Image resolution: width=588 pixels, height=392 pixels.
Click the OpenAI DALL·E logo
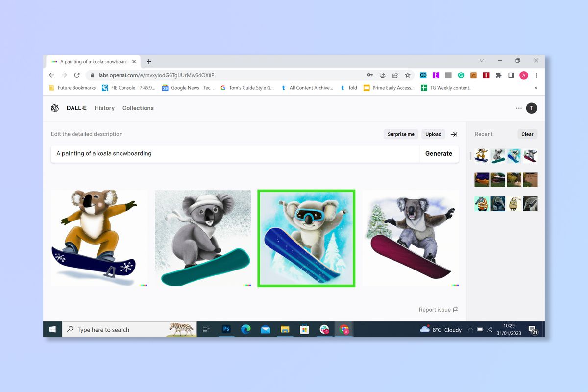[x=54, y=108]
